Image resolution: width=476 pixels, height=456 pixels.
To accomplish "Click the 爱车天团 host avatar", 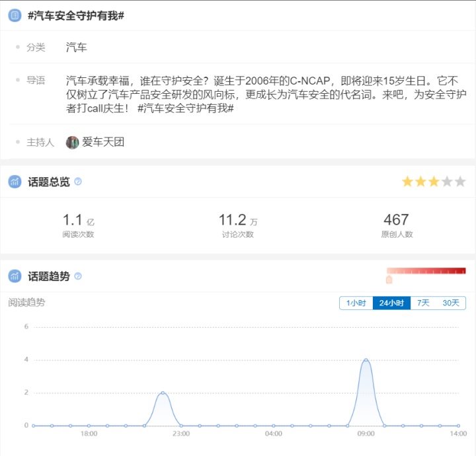I will pos(73,142).
